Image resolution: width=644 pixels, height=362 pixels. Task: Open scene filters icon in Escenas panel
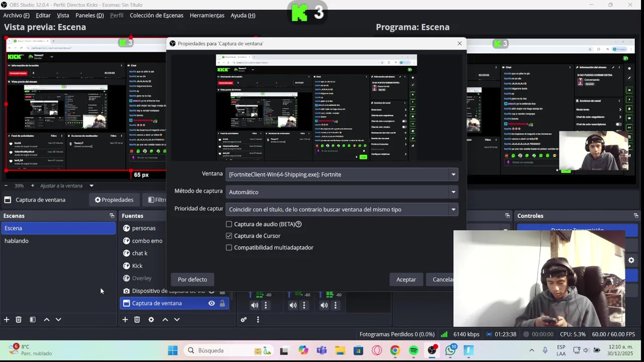pyautogui.click(x=33, y=319)
